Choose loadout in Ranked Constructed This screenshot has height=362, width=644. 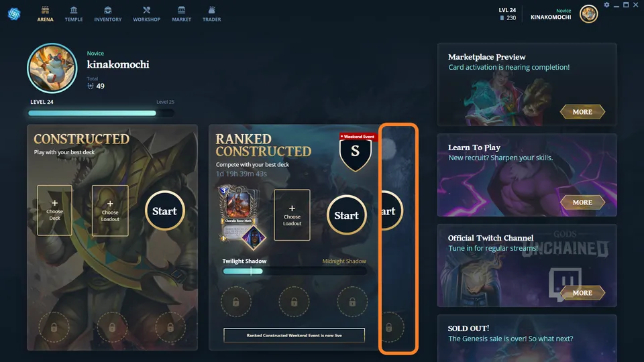click(292, 215)
